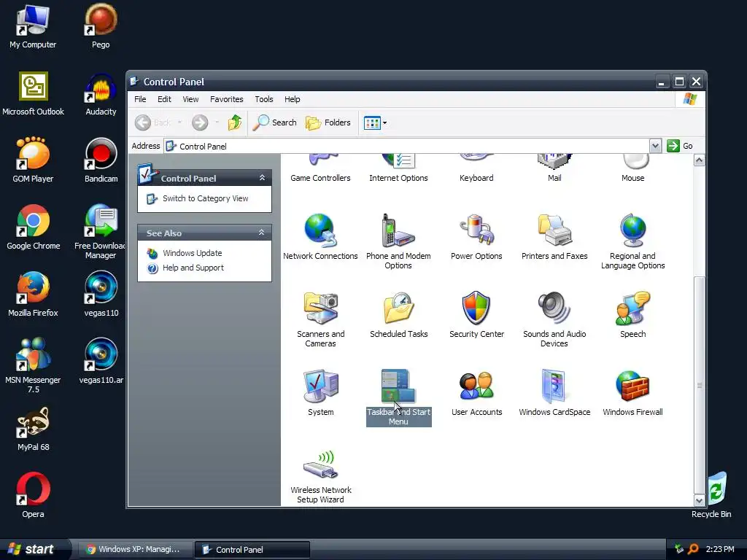Select the Bandicam desktop icon

pos(101,160)
